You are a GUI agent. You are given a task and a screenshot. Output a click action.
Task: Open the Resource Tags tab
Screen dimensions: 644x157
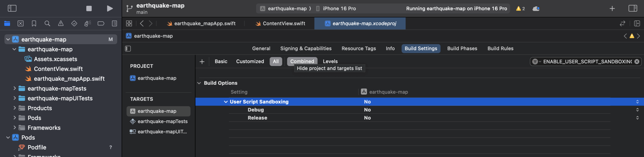click(359, 48)
